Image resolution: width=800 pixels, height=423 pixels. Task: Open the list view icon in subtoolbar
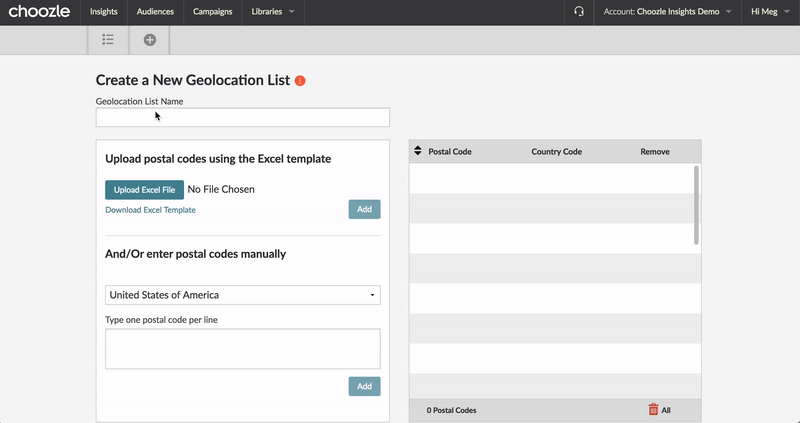(x=108, y=40)
